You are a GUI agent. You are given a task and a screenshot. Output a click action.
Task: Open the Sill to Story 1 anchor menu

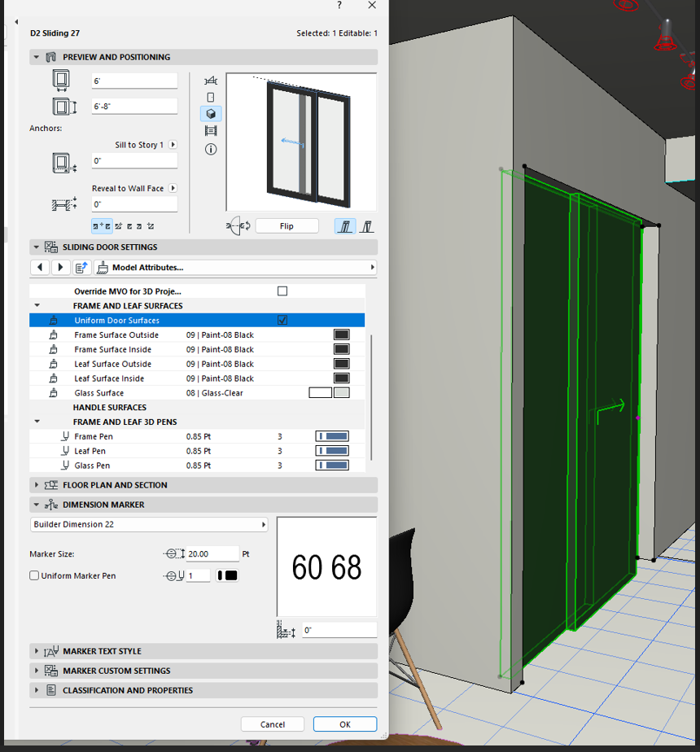(x=173, y=145)
